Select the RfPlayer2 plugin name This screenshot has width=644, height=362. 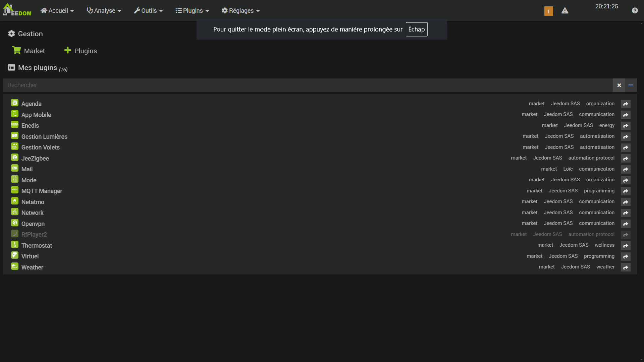click(x=34, y=235)
